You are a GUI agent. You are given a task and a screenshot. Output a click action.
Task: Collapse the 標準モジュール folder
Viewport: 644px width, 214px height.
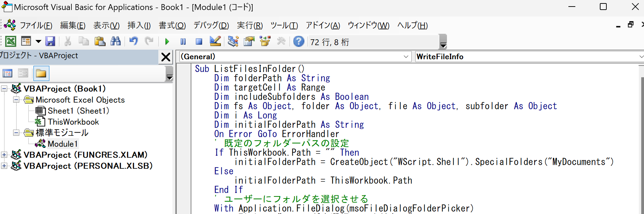click(x=16, y=133)
